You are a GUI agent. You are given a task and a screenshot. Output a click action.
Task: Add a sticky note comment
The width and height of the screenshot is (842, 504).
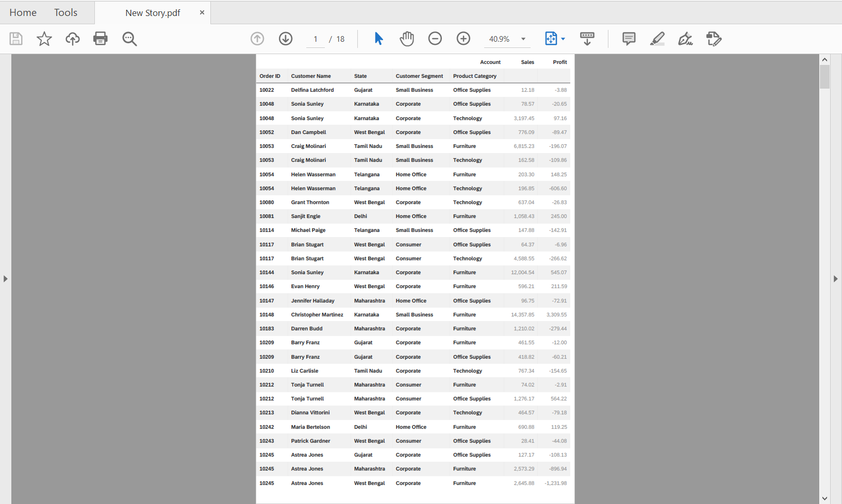coord(629,39)
